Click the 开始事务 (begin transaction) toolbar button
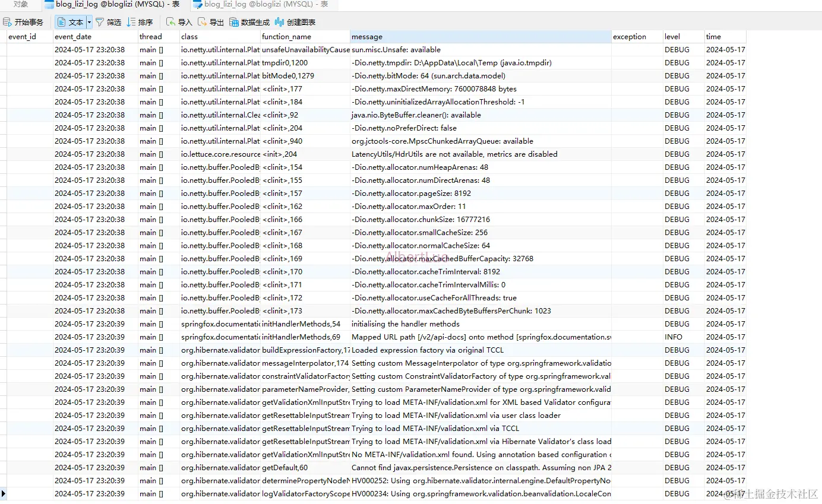The image size is (822, 504). (x=23, y=22)
